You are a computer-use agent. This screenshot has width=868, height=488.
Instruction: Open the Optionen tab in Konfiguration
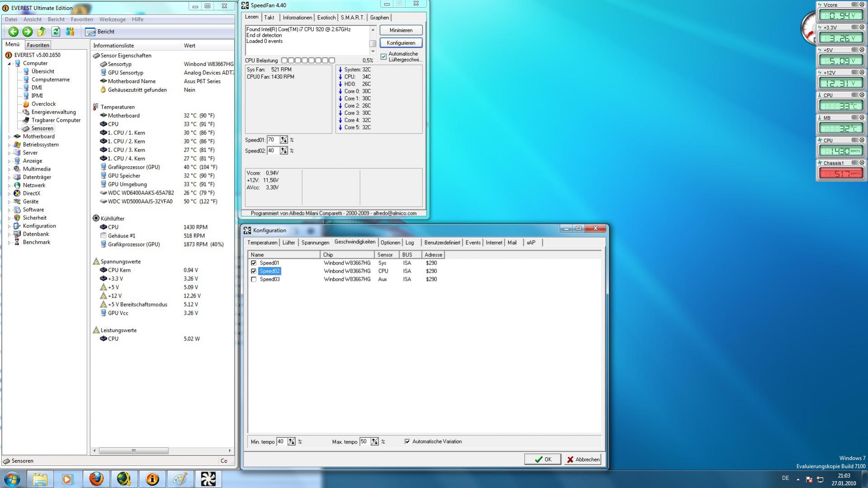coord(390,243)
